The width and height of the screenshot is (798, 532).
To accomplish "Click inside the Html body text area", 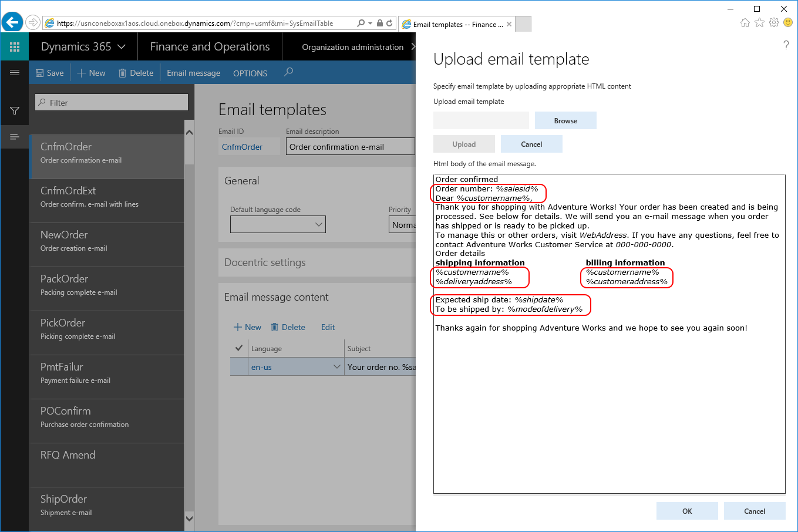I will (x=609, y=334).
